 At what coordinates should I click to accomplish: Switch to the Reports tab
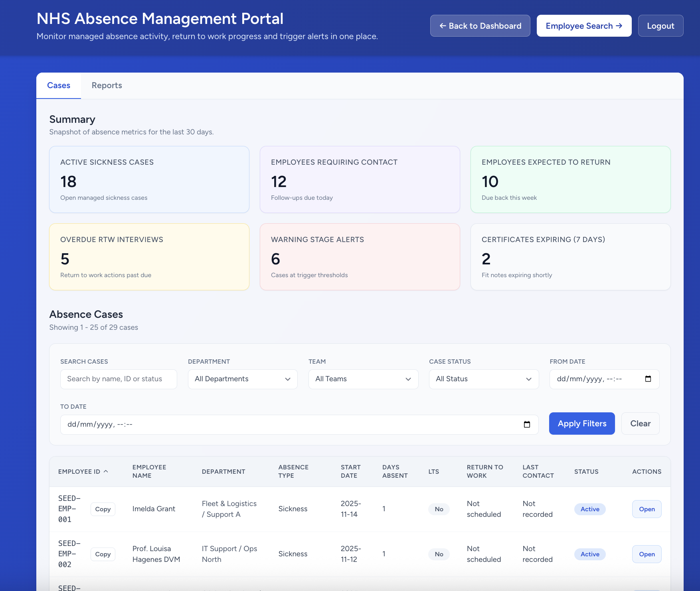click(107, 85)
